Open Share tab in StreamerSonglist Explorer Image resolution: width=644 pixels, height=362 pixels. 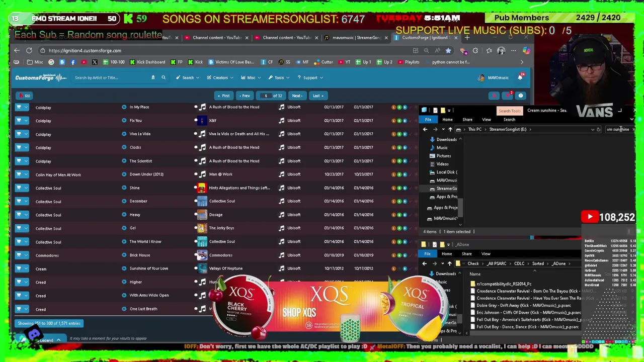467,120
